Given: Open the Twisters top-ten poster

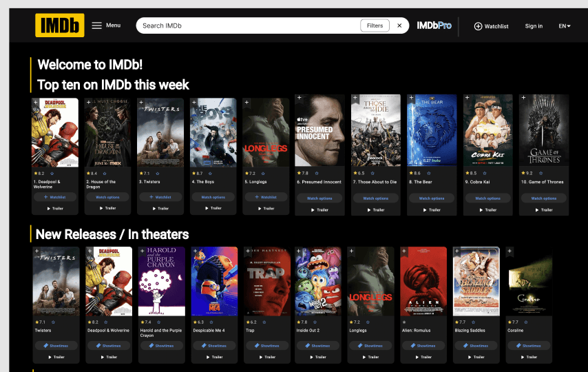Looking at the screenshot, I should (160, 132).
